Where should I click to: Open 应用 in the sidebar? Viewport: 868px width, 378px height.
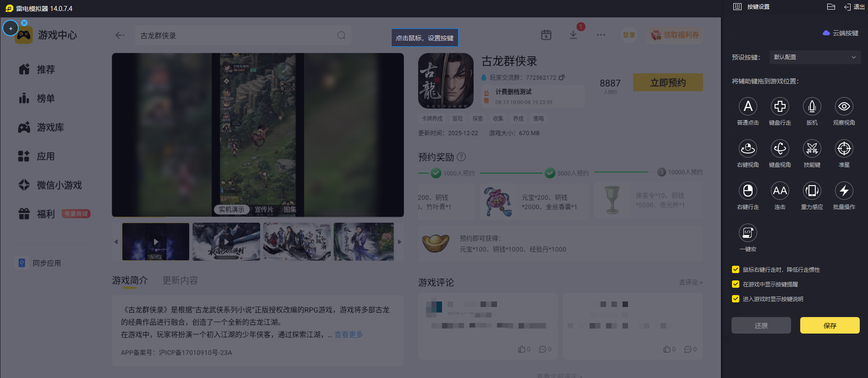click(x=37, y=156)
